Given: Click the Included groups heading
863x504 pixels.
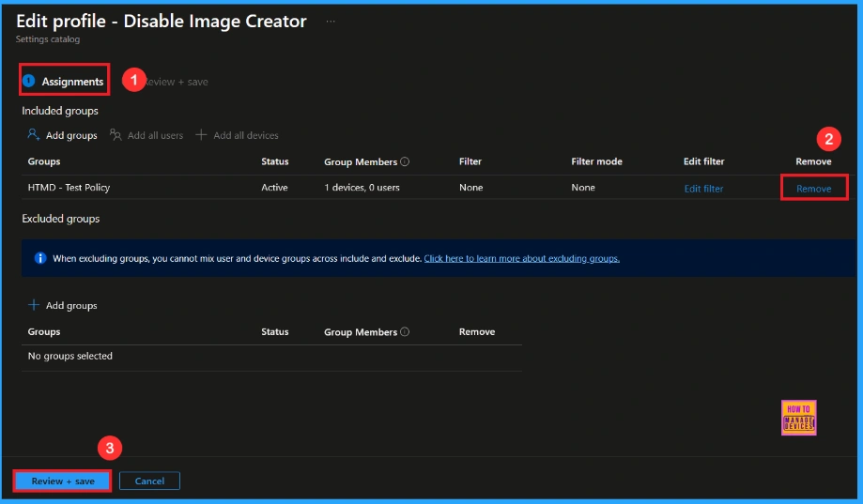Looking at the screenshot, I should pyautogui.click(x=60, y=111).
